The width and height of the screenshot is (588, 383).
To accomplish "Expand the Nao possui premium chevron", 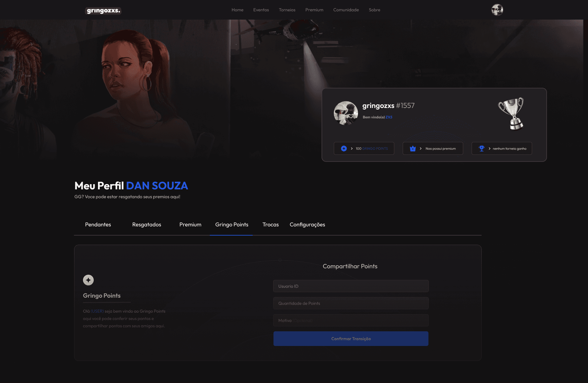I will (x=420, y=148).
